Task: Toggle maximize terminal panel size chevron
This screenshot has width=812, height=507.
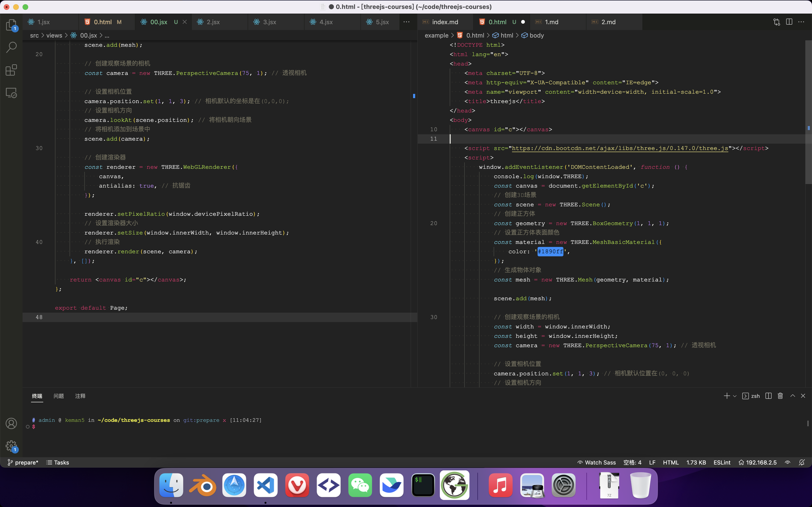Action: 792,396
